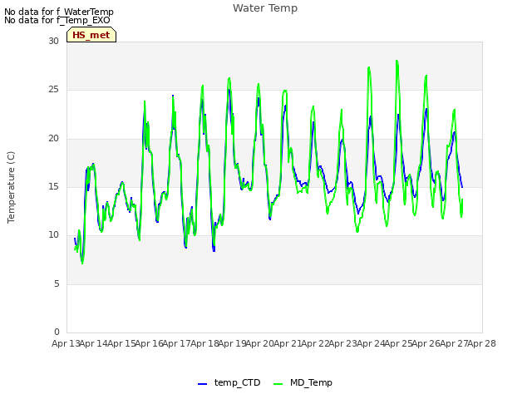
Task: Click the Apr 20 x-axis label
Action: (259, 343)
